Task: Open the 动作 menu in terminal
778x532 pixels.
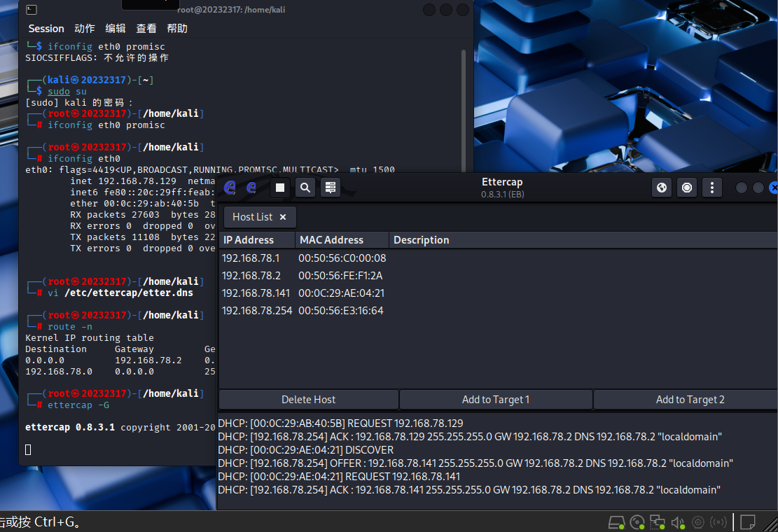Action: tap(84, 29)
